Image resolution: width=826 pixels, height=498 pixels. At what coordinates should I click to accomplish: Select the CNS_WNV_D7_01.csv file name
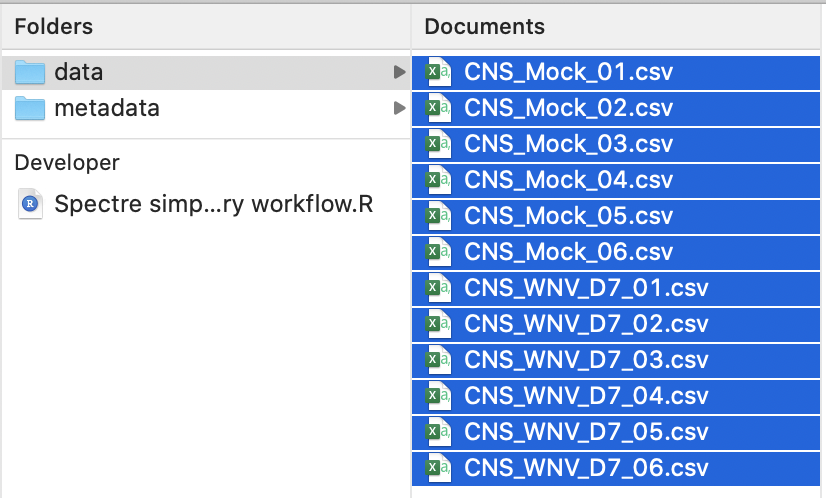pyautogui.click(x=586, y=288)
